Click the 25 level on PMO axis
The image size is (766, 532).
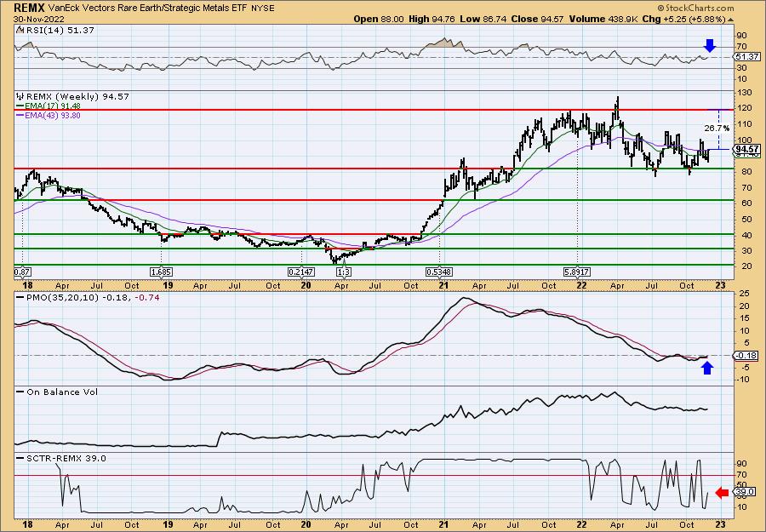(x=742, y=293)
